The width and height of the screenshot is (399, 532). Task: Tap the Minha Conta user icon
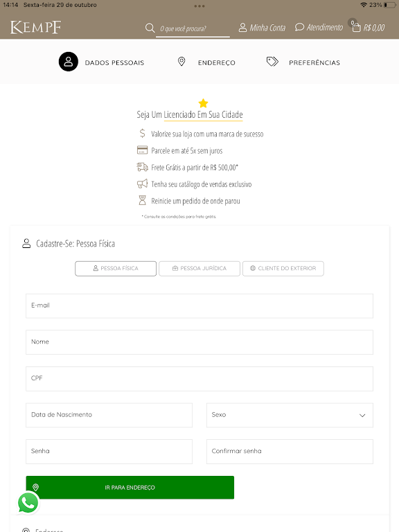[x=242, y=28]
